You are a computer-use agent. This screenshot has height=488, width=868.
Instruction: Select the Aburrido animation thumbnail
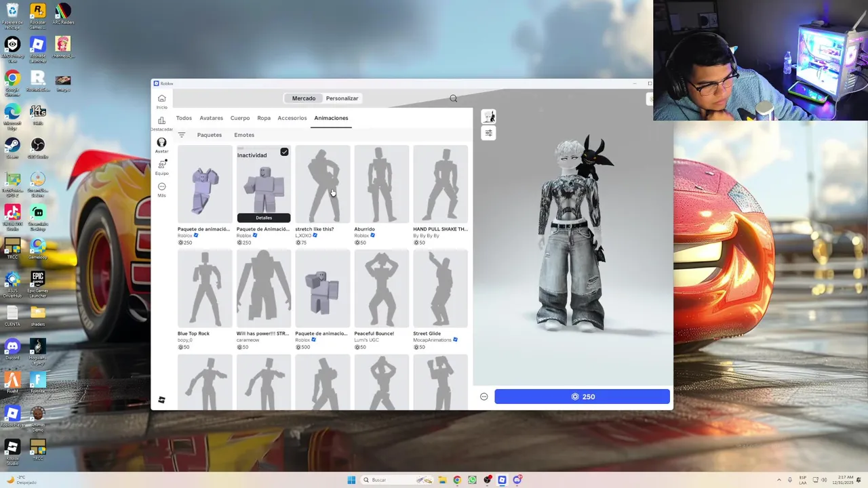tap(382, 184)
